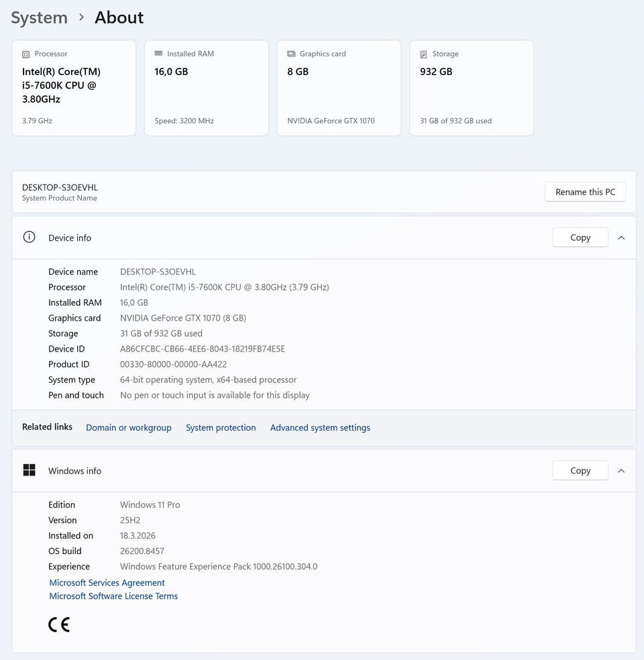Image resolution: width=644 pixels, height=660 pixels.
Task: Select the Version value 25H2
Action: [130, 520]
